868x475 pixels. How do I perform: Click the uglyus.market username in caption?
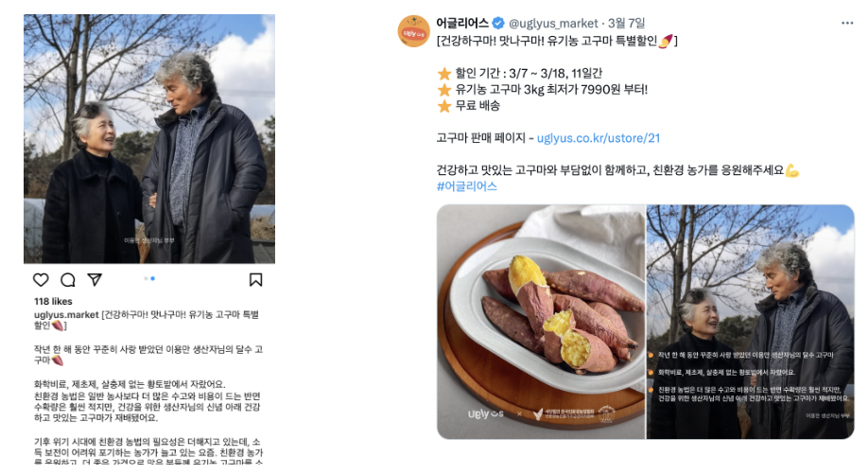point(66,315)
